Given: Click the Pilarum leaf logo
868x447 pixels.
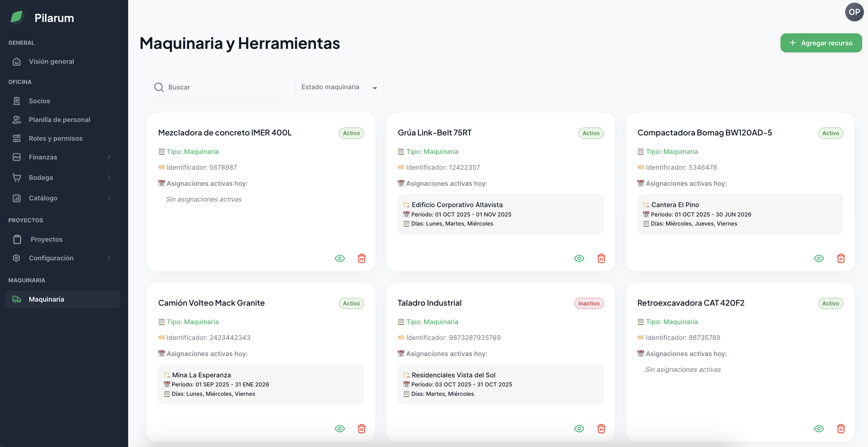Looking at the screenshot, I should [17, 17].
